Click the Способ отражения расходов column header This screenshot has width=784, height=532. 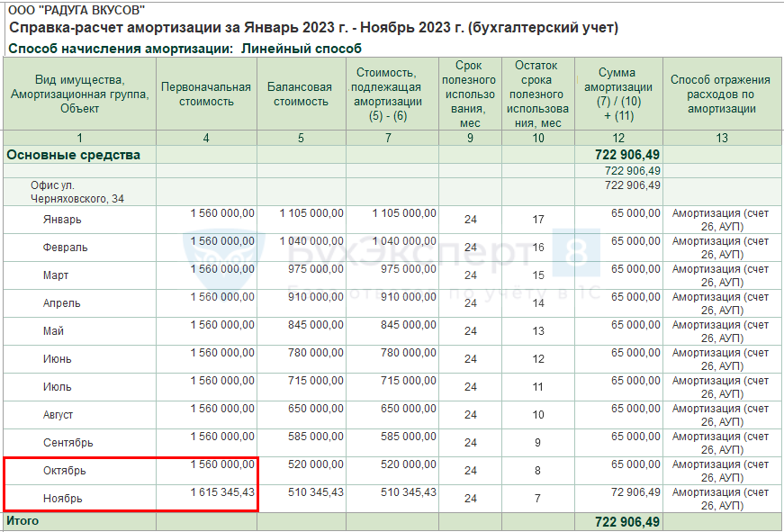pos(720,94)
